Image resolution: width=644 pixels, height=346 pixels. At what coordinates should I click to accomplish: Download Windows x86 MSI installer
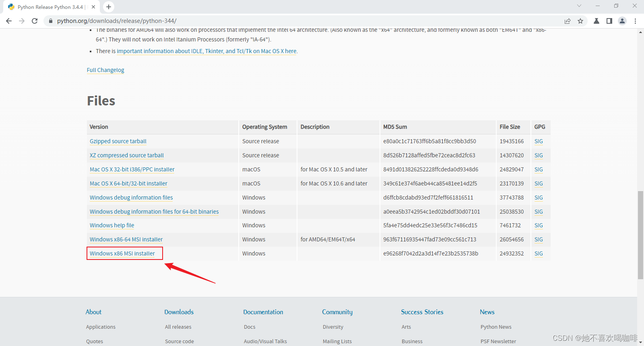(x=122, y=253)
